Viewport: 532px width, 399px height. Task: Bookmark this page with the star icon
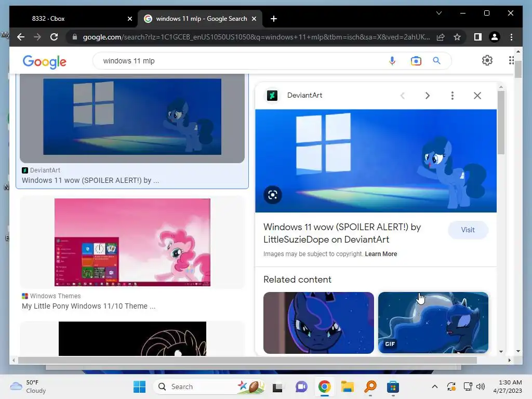(x=457, y=37)
